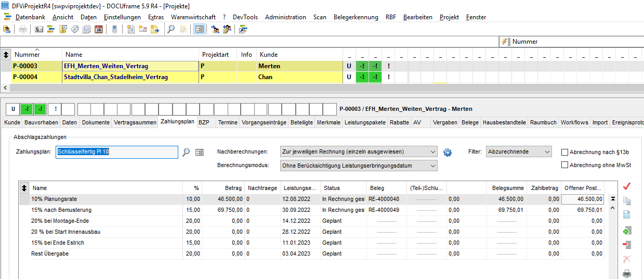This screenshot has width=644, height=279.
Task: Select the Rest Übergabe row
Action: pyautogui.click(x=312, y=253)
